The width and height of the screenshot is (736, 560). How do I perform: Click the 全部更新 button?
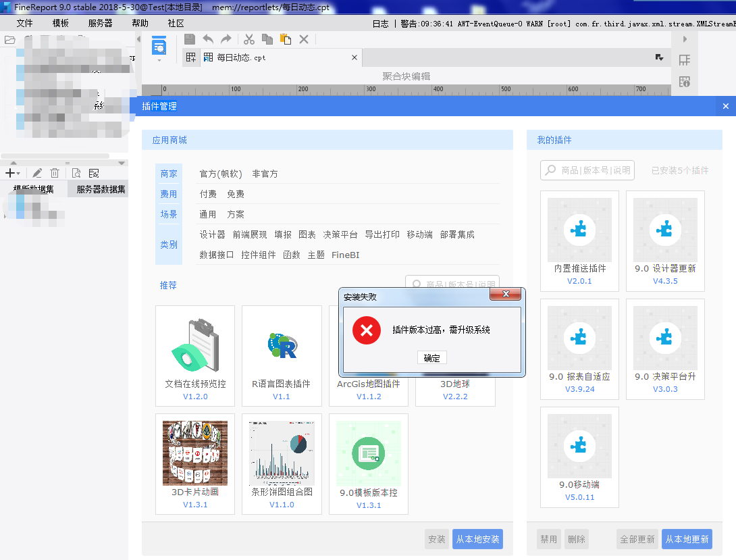point(637,539)
